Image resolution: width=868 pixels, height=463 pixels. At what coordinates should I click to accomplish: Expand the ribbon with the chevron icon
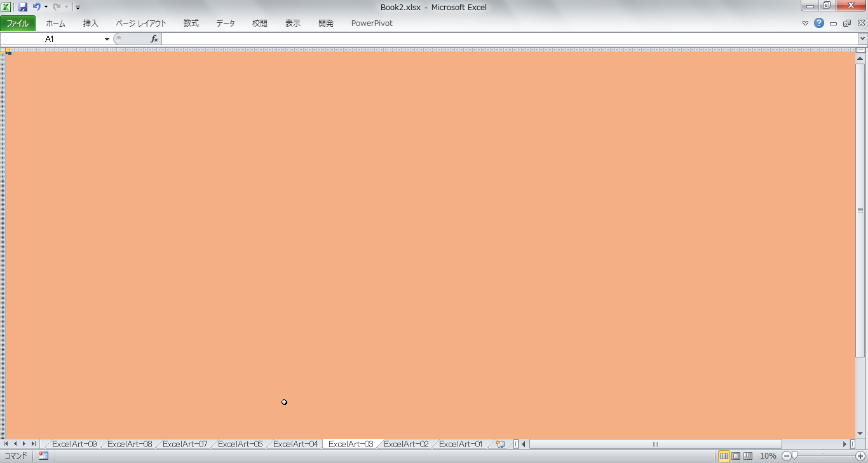(806, 24)
